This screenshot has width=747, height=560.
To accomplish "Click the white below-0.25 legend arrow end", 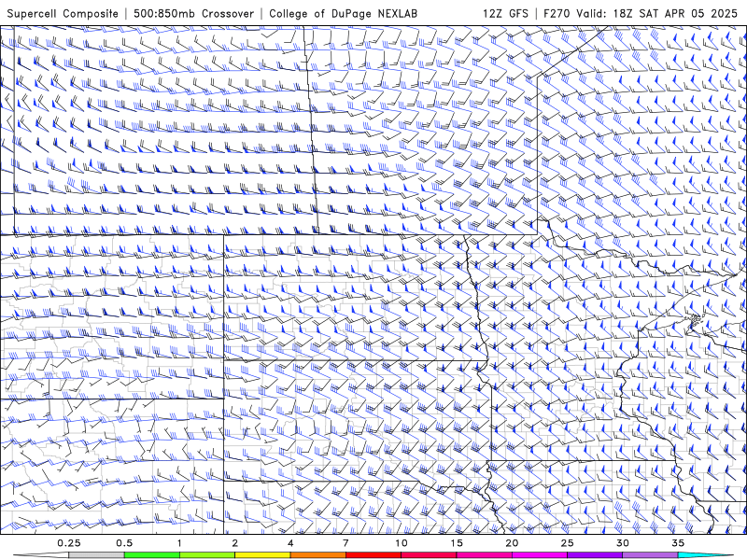I will pos(41,555).
